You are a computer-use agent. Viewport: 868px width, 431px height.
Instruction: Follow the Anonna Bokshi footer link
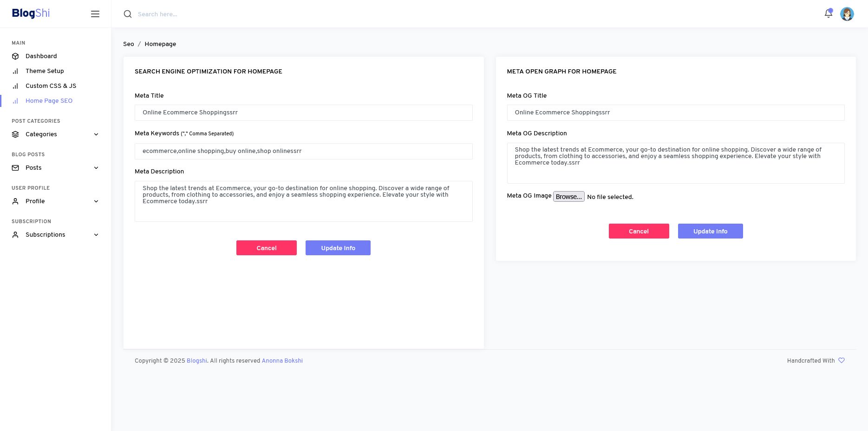[282, 361]
